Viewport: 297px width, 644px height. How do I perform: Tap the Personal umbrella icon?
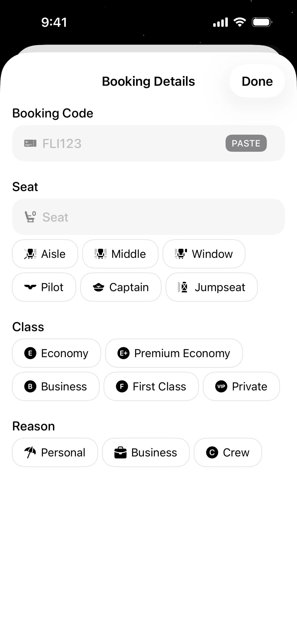click(30, 452)
